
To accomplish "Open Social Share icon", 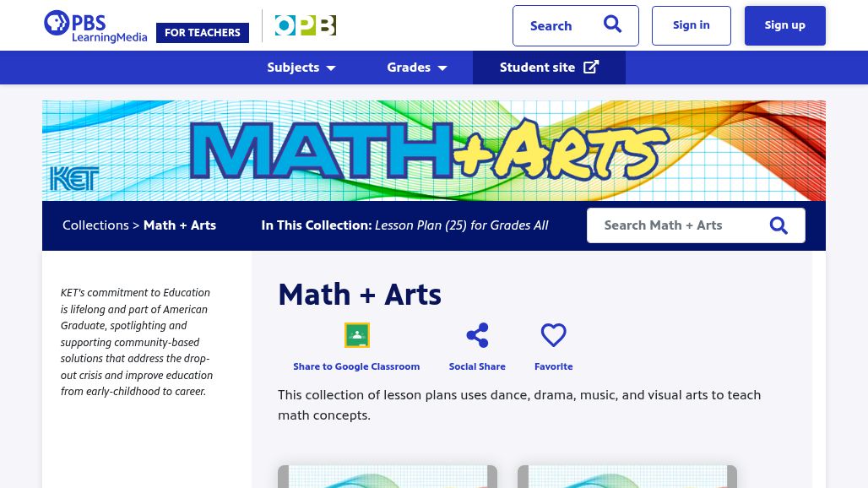I will tap(477, 335).
